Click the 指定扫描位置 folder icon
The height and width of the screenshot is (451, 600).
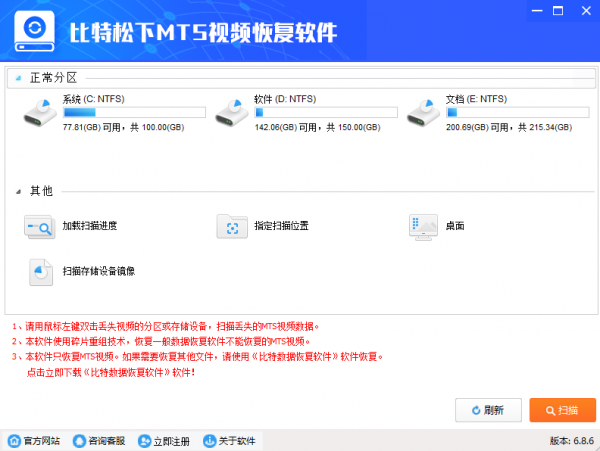(x=232, y=226)
